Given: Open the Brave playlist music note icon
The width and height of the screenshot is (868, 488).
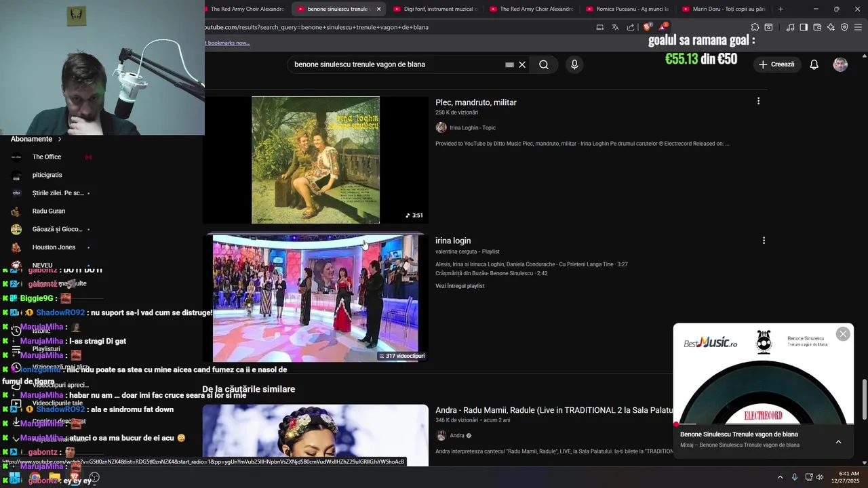Looking at the screenshot, I should (x=790, y=27).
